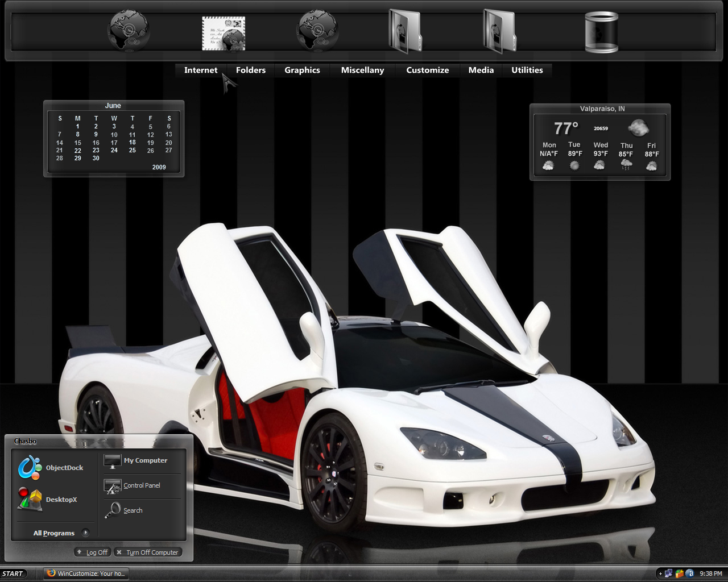728x582 pixels.
Task: Open the mail envelope dock icon
Action: pyautogui.click(x=224, y=33)
